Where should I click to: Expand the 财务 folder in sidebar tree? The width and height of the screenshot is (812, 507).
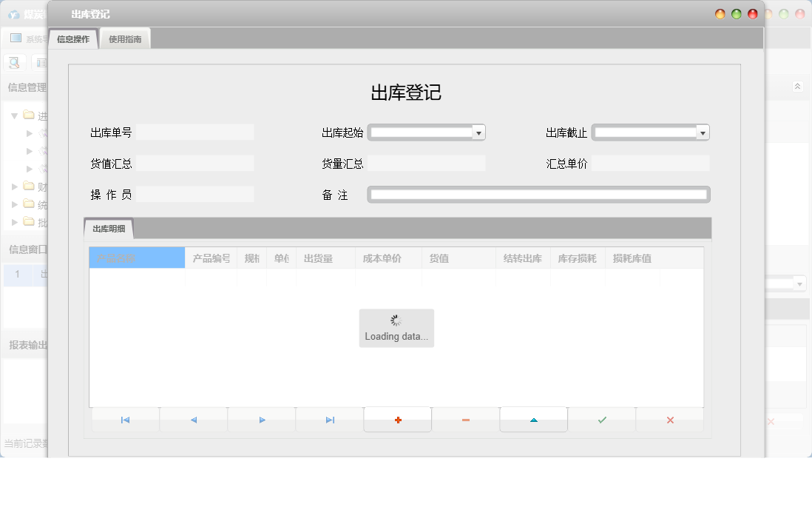pos(13,187)
